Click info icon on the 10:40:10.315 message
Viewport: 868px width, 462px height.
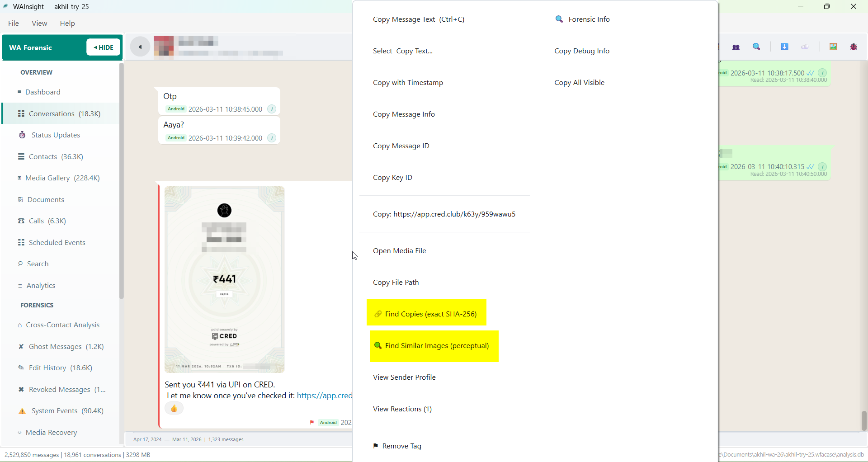[x=823, y=166]
